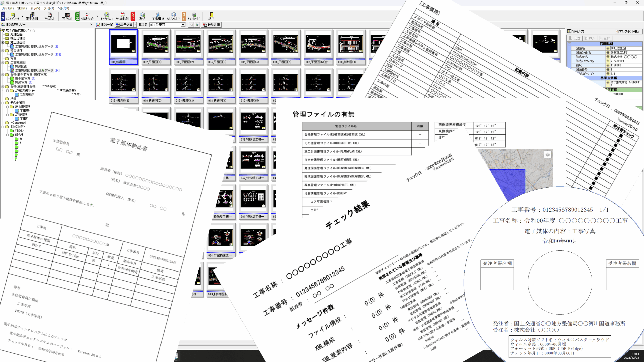The image size is (644, 362).
Task: Collapse the 工事完成図 tree folder
Action: 3,63
